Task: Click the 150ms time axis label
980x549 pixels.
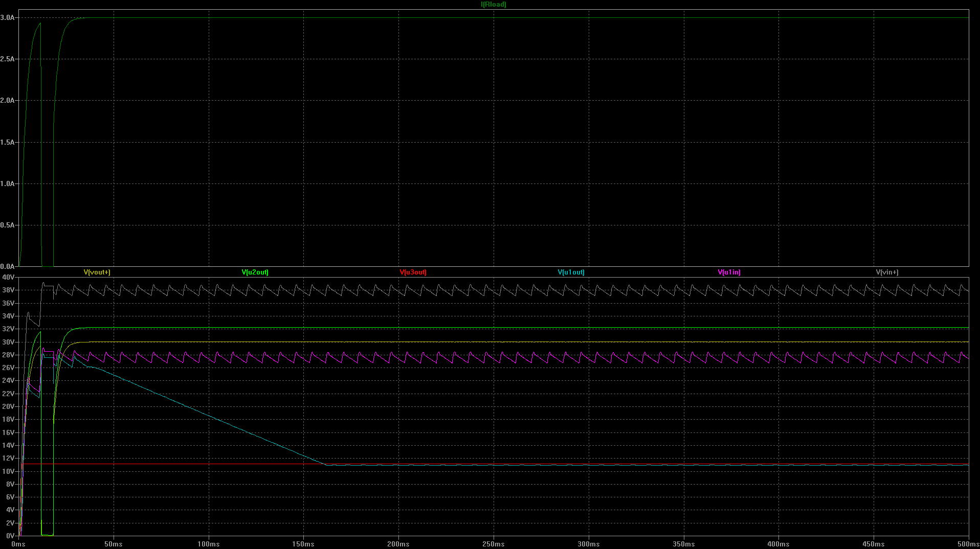Action: click(303, 544)
